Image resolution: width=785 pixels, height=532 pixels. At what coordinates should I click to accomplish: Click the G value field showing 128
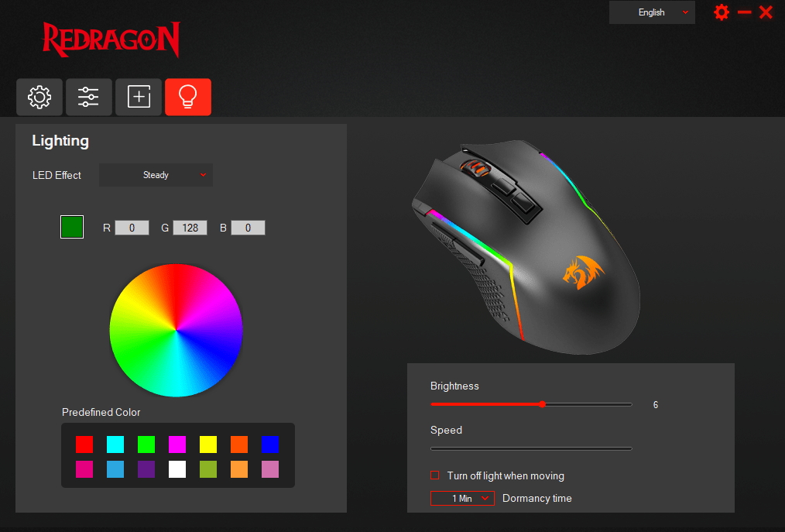[190, 228]
